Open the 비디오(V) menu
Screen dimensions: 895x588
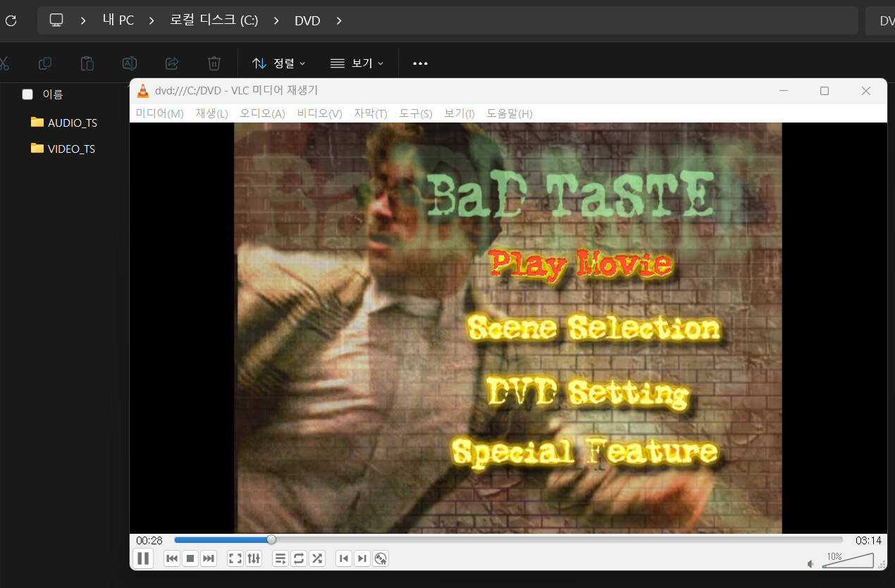(319, 113)
